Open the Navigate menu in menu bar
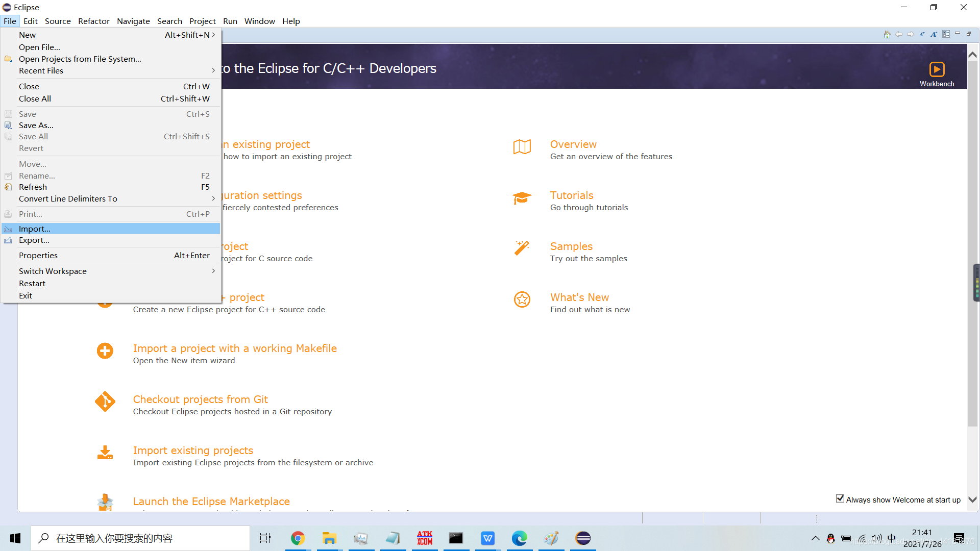The height and width of the screenshot is (551, 980). [133, 21]
